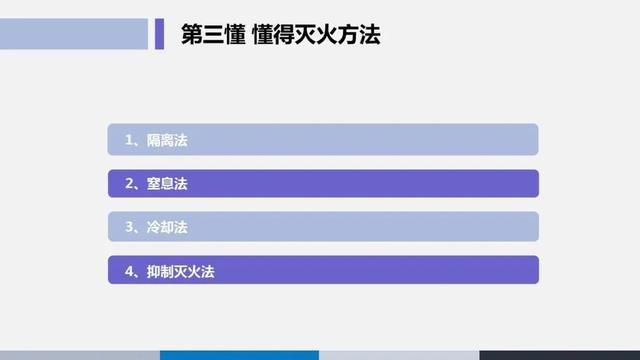Select the light blue "3、冷却法" bar
Image resolution: width=640 pixels, height=360 pixels.
tap(323, 227)
